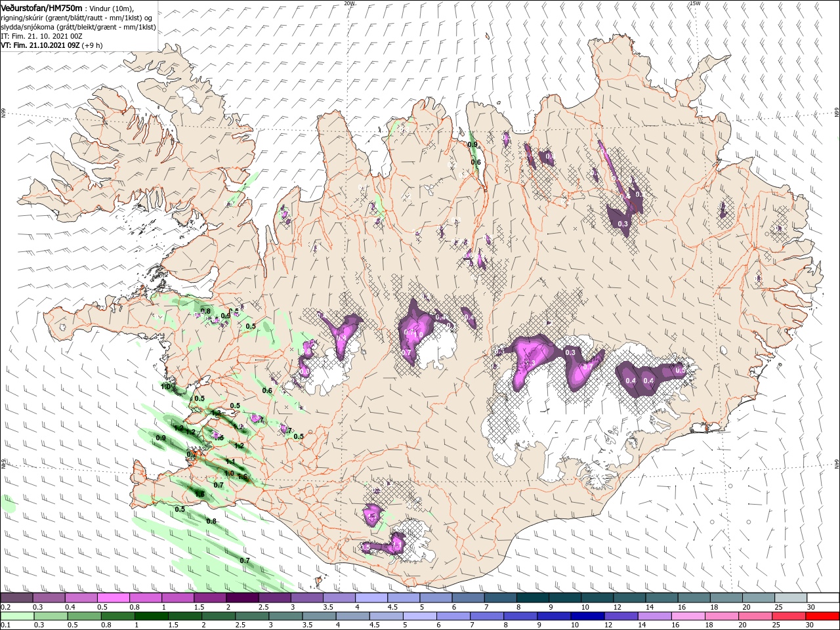Viewport: 840px width, 630px height.
Task: Pick the 4 pale lavender swatch in upper legend
Action: coord(371,598)
